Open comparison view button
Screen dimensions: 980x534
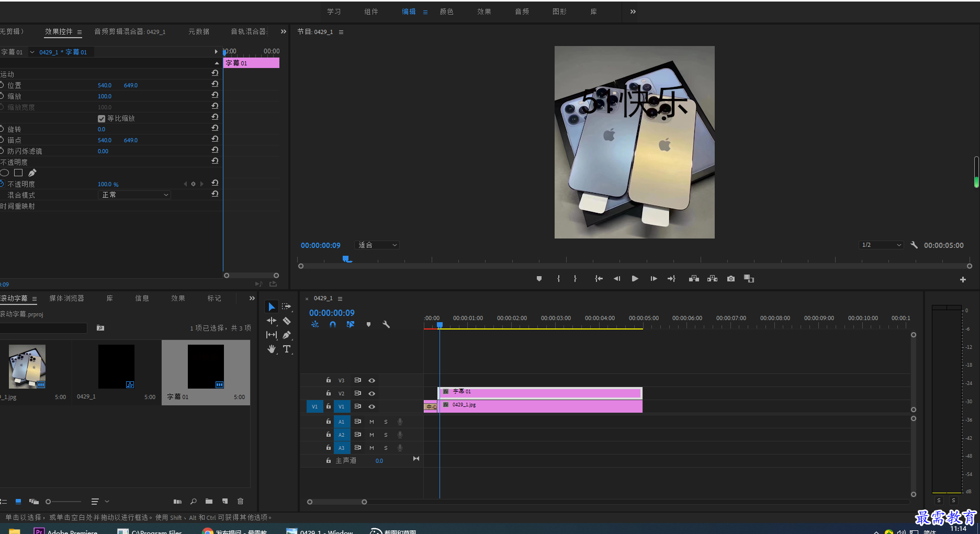[749, 279]
